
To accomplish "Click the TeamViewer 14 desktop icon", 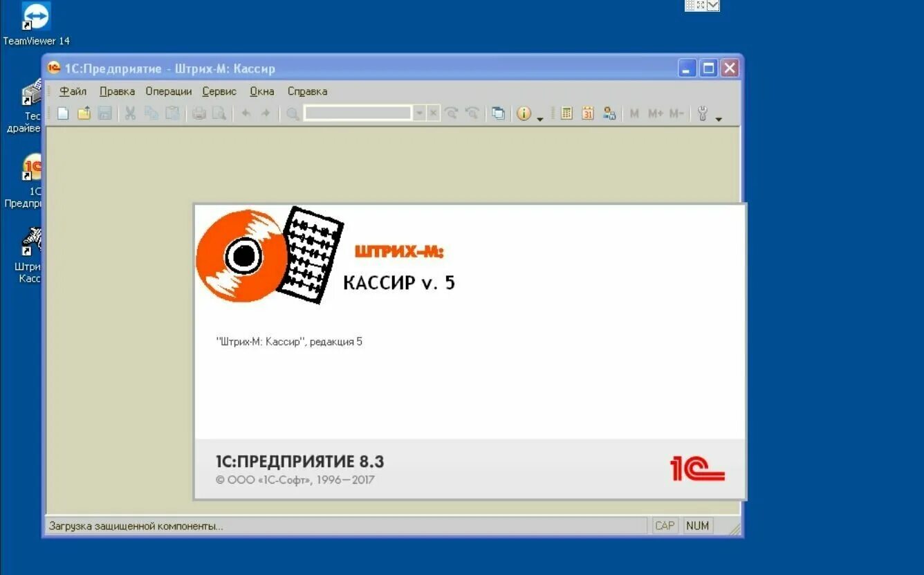I will coord(36,24).
